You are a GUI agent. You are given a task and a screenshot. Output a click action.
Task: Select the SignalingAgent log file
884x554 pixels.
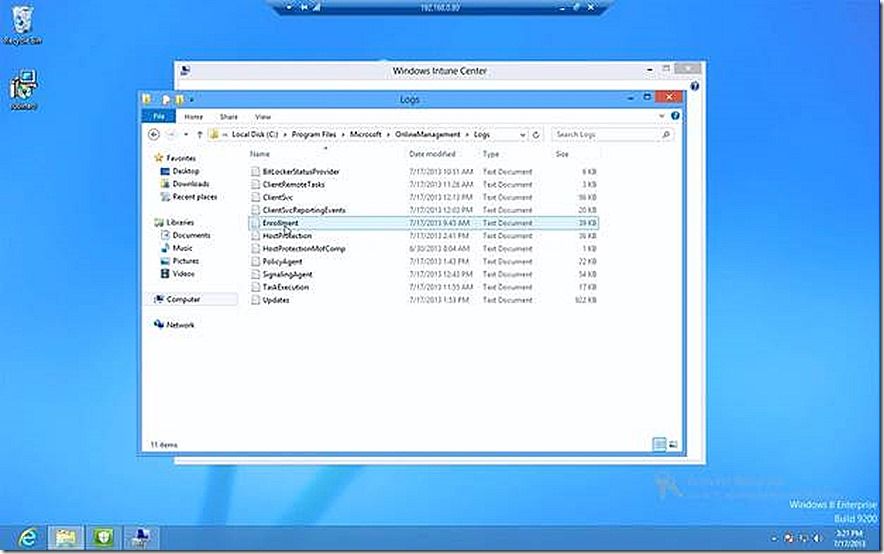point(288,274)
